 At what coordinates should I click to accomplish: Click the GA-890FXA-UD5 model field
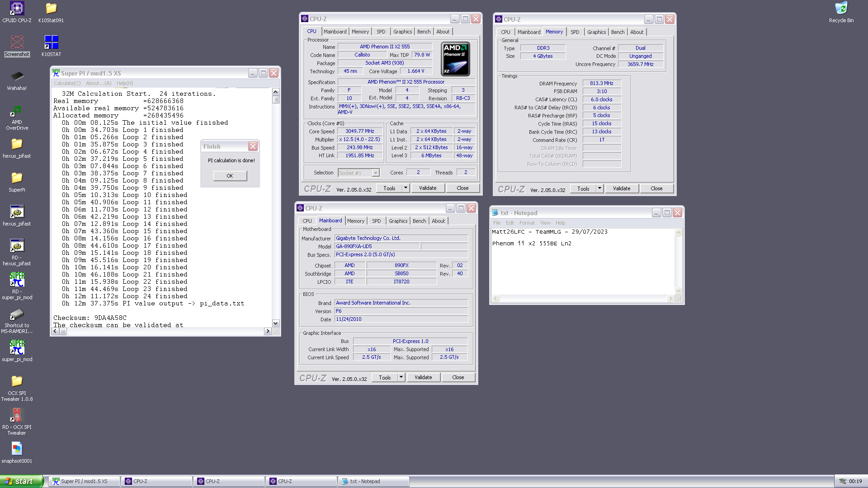coord(377,246)
